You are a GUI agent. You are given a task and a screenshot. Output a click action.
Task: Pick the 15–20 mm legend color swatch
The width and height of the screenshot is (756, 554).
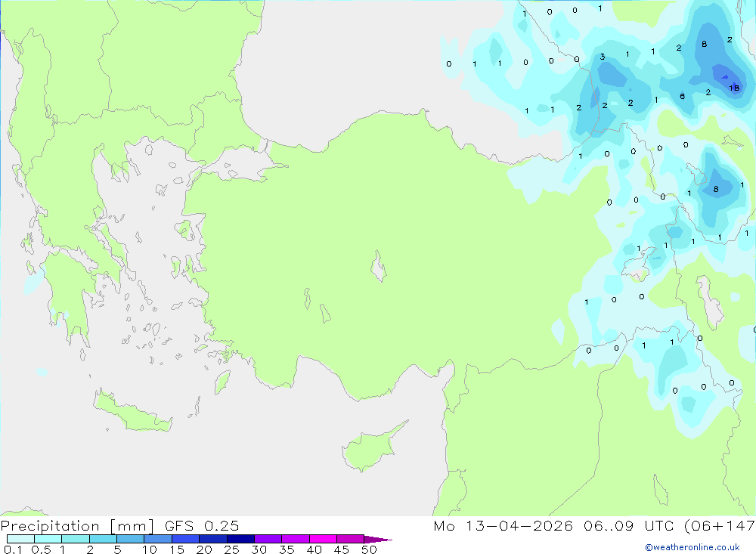pyautogui.click(x=186, y=539)
